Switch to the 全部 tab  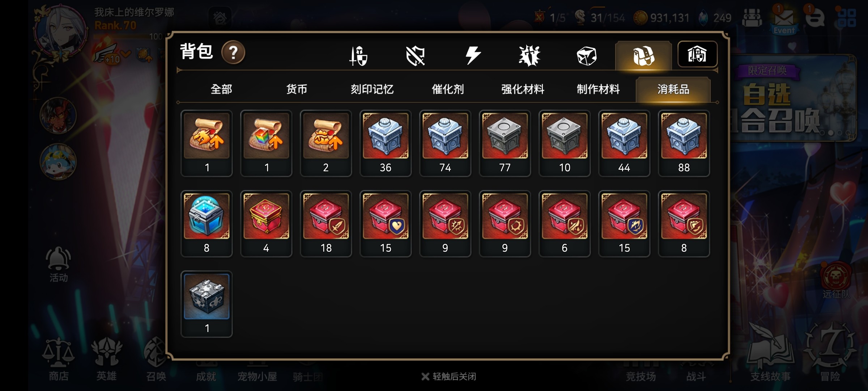point(221,89)
